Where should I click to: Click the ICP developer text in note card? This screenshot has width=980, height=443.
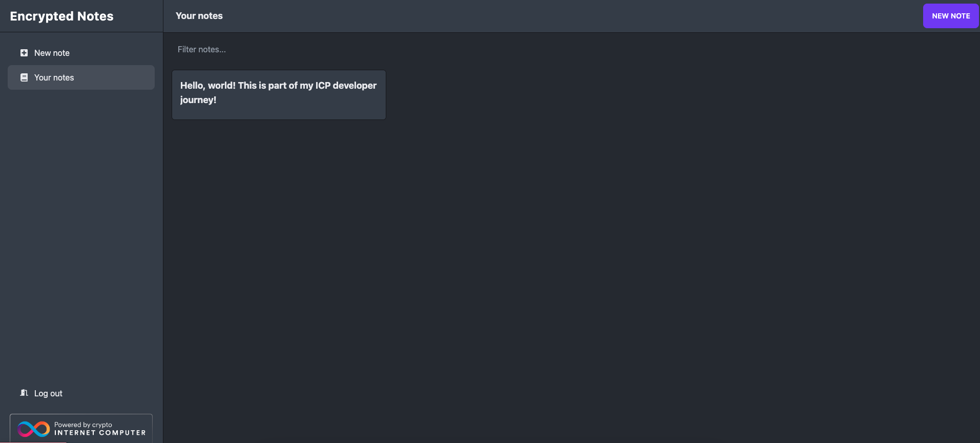346,86
